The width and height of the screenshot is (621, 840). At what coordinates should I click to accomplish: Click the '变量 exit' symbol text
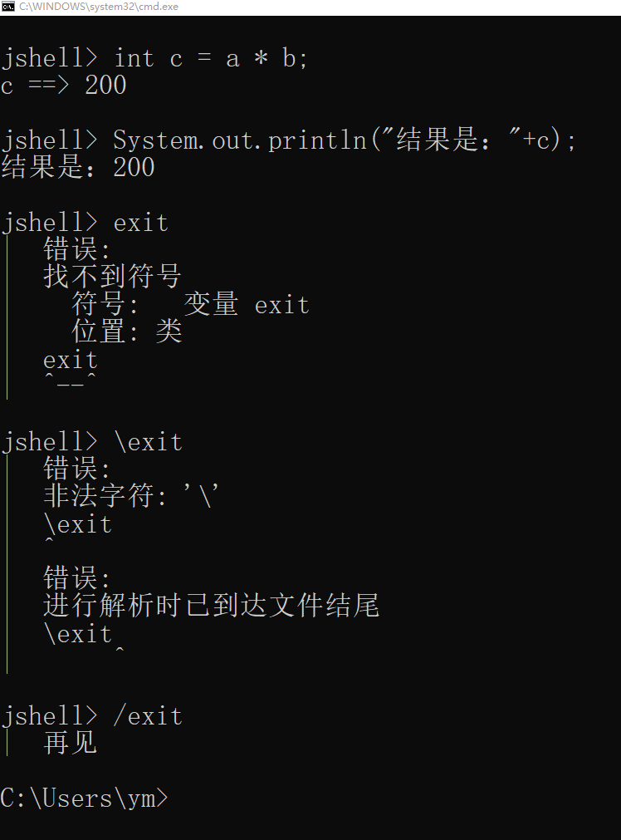pyautogui.click(x=247, y=304)
